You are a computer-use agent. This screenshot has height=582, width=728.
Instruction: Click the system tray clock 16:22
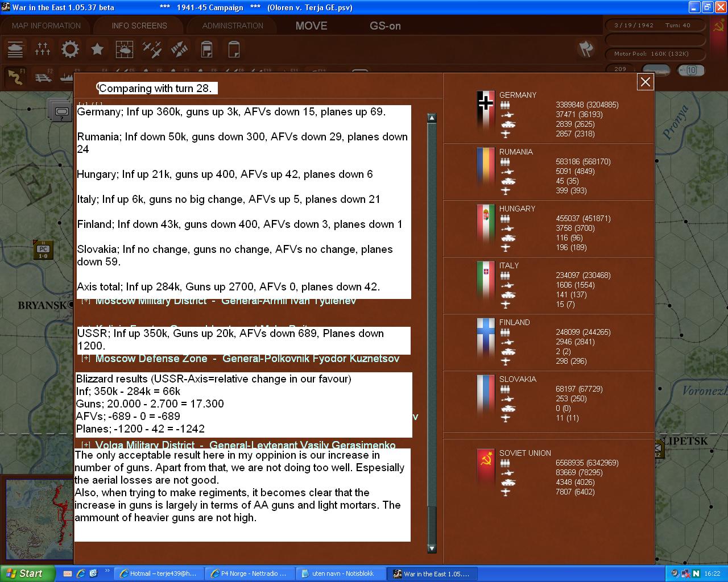point(712,573)
